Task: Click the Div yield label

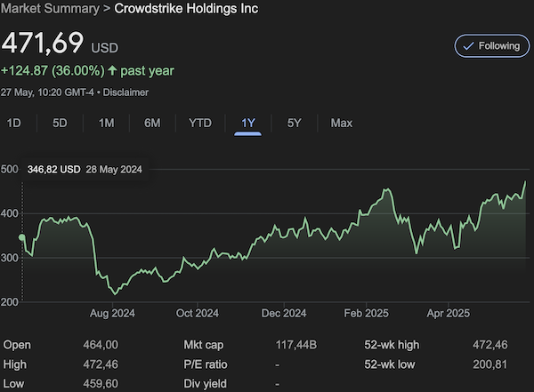Action: point(205,384)
